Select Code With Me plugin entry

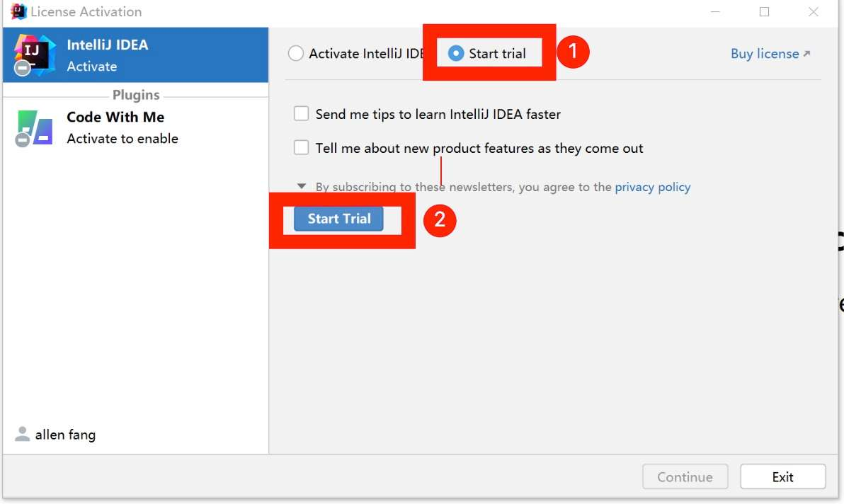pos(136,128)
